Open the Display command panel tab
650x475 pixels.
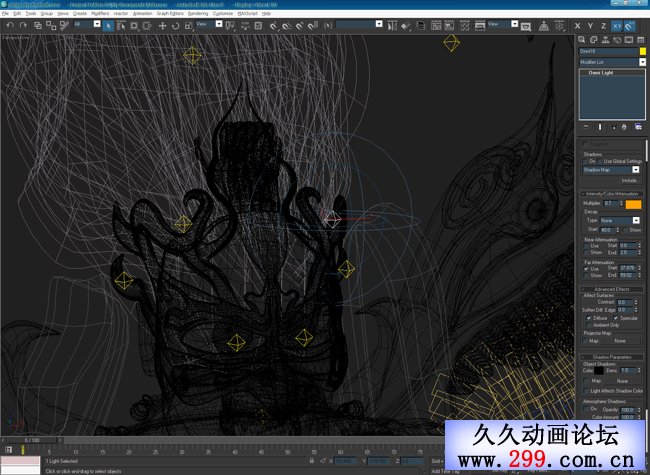(629, 40)
